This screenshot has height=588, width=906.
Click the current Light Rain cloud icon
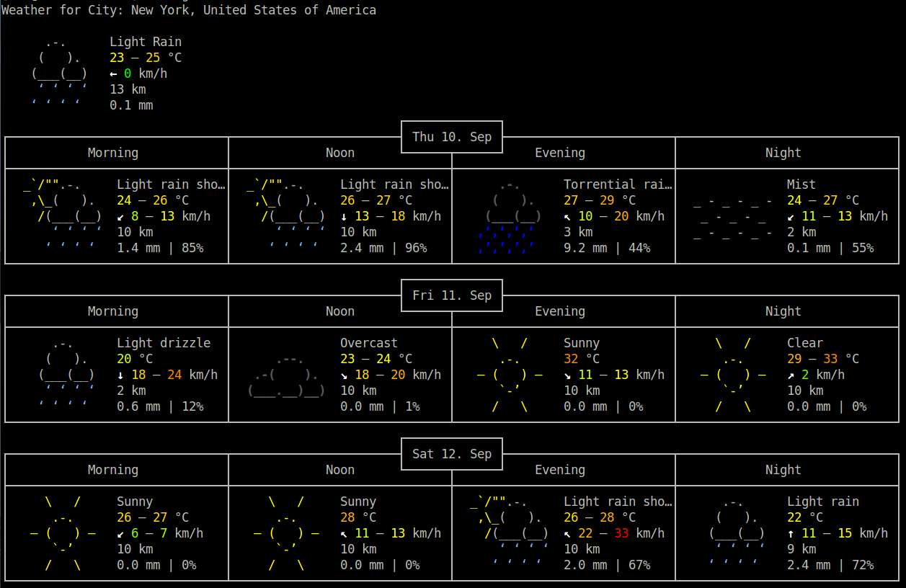point(59,73)
